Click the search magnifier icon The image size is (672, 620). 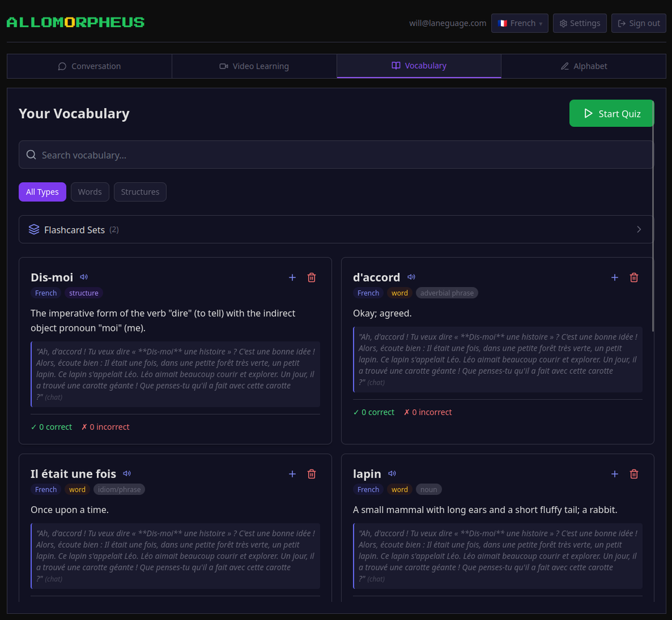(x=31, y=154)
